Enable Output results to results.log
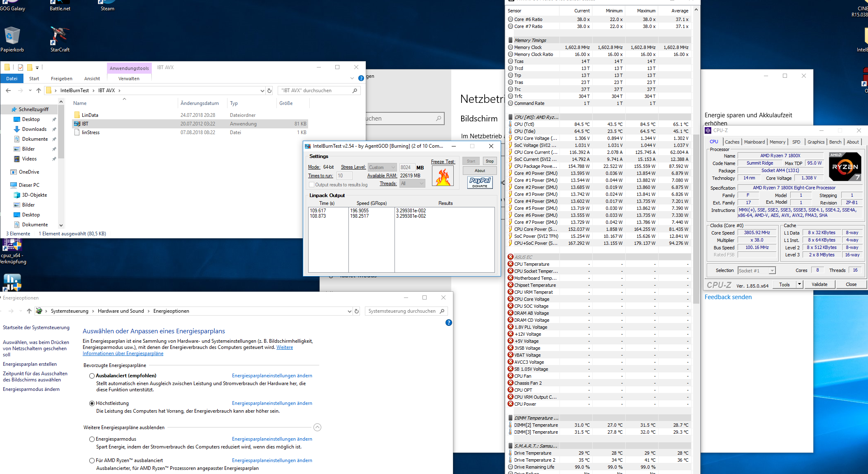Viewport: 868px width, 474px height. point(311,185)
